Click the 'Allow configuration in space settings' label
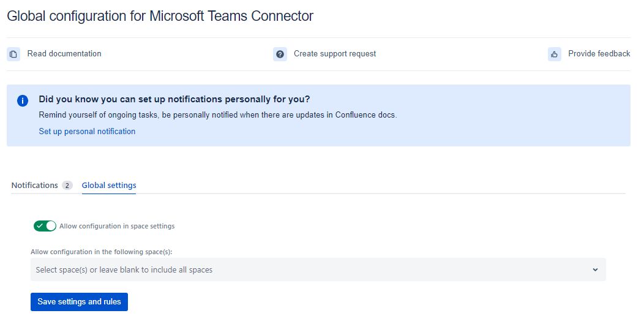This screenshot has height=335, width=644. point(117,227)
